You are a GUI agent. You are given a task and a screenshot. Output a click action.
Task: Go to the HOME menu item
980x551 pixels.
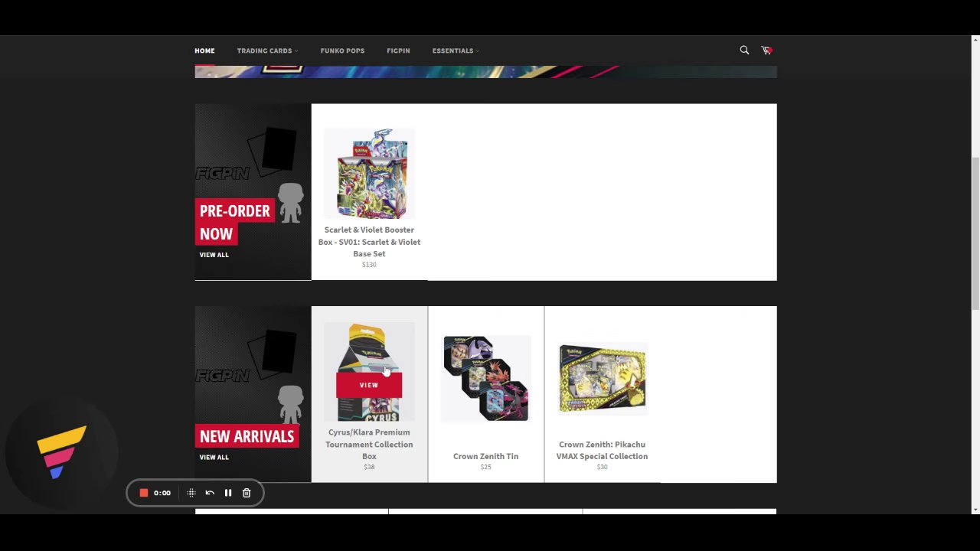pyautogui.click(x=204, y=51)
